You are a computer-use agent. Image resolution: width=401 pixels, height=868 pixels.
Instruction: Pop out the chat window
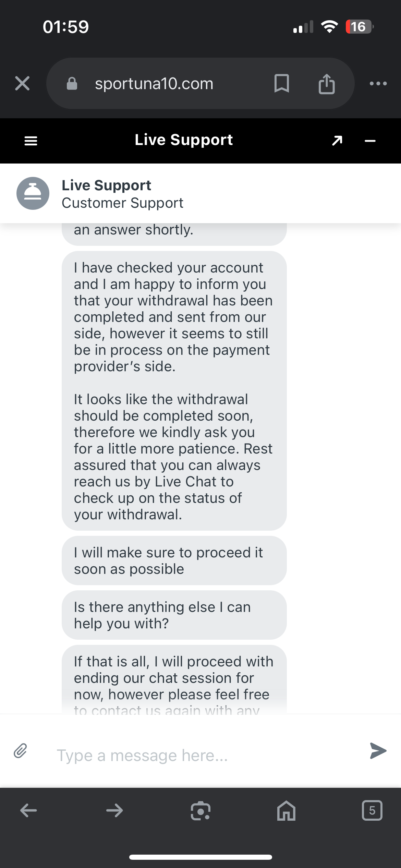click(337, 141)
